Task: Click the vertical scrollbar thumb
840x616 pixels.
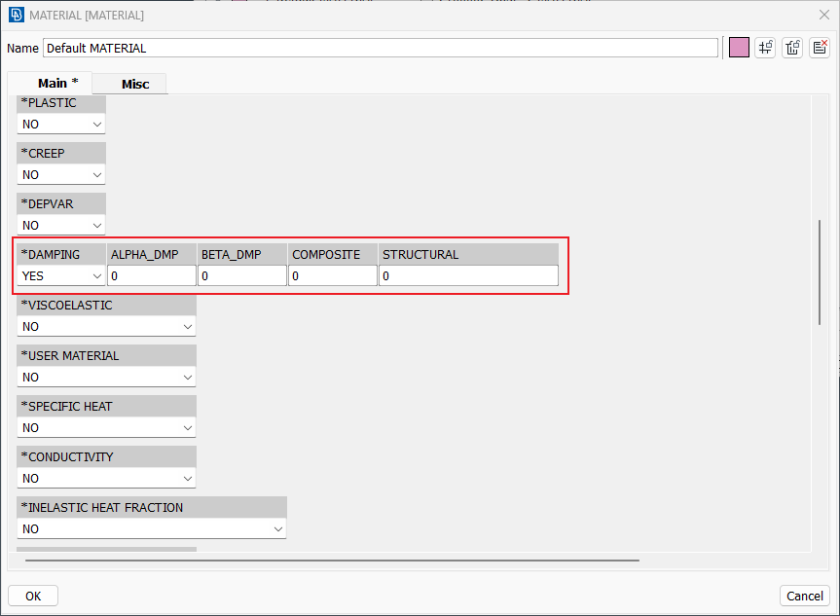Action: coord(819,272)
